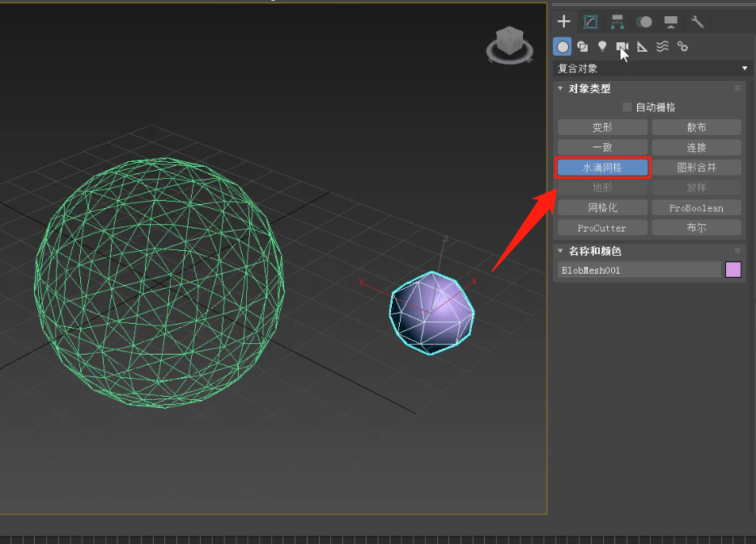756x544 pixels.
Task: Select the Shapes category icon
Action: pos(583,47)
